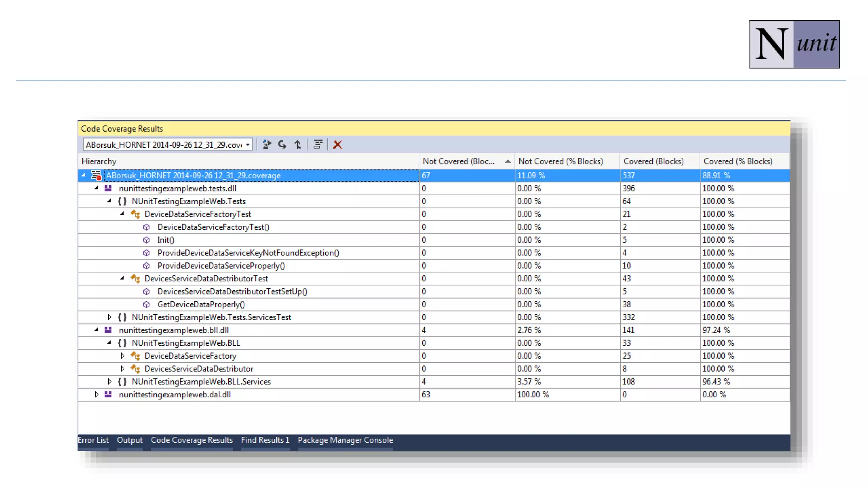
Task: Click the nunittestingexampleweb.tests.dll assembly icon
Action: 108,189
